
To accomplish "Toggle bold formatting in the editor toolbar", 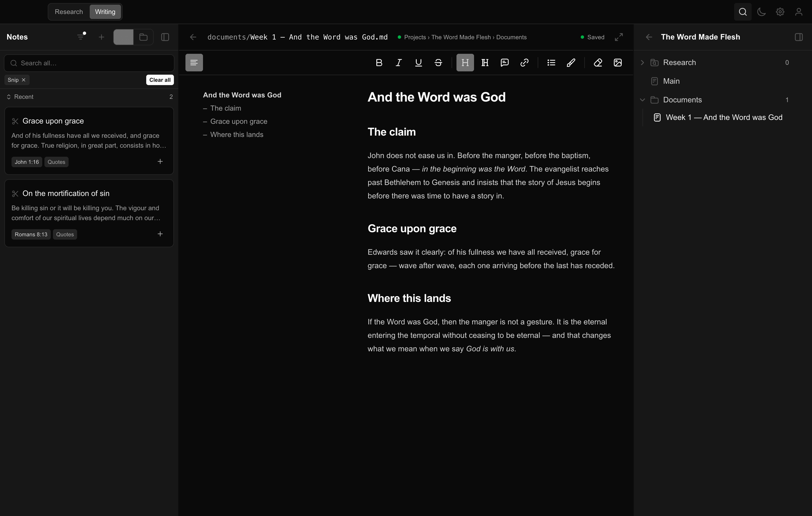I will pos(379,62).
